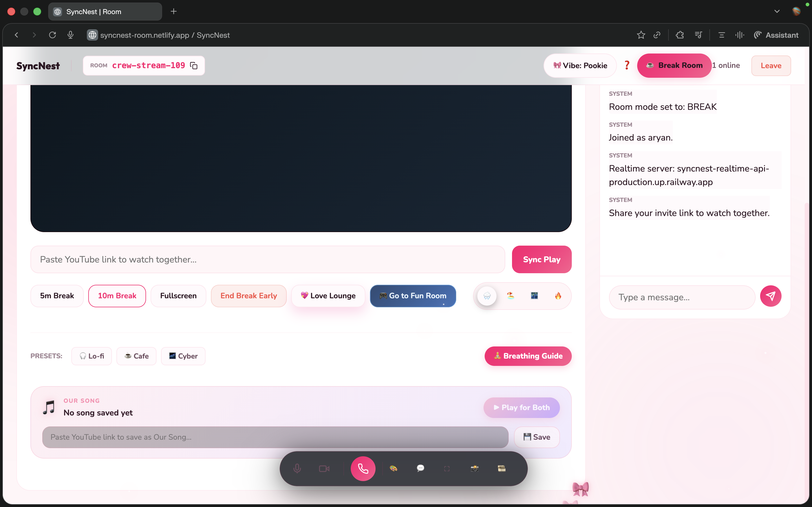
Task: Select the fire ambience icon
Action: click(558, 296)
